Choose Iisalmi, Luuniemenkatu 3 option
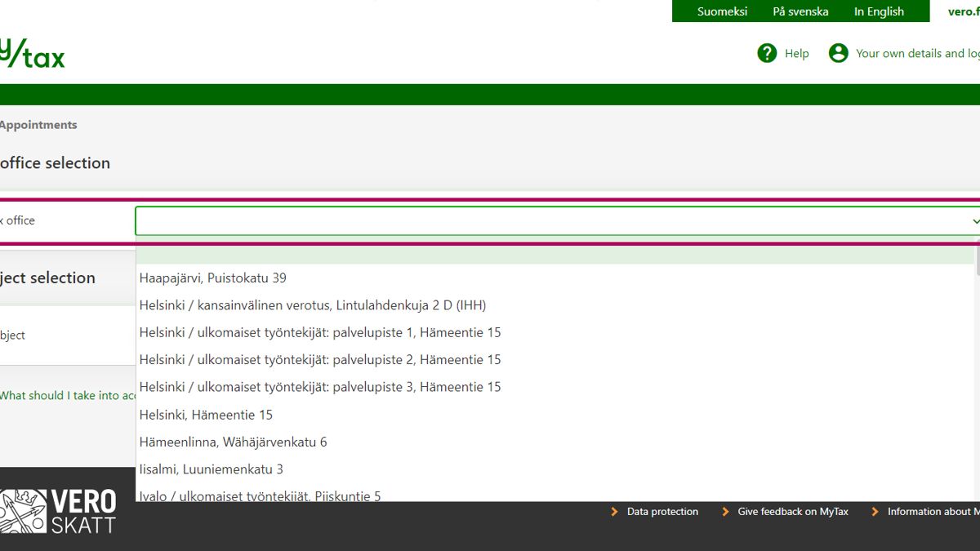 point(212,469)
